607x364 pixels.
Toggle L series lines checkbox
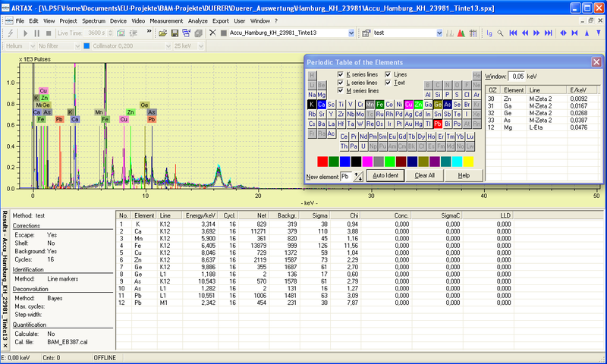point(341,83)
